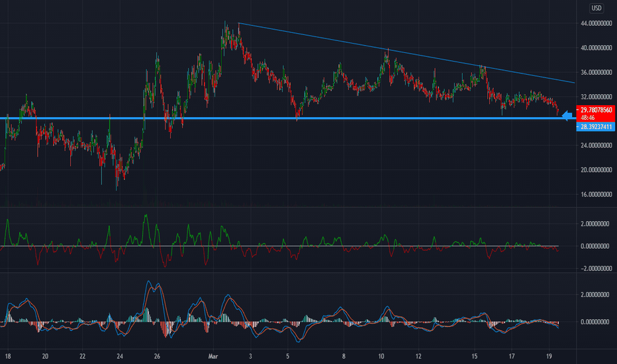
Task: Click the USD currency button
Action: [596, 8]
